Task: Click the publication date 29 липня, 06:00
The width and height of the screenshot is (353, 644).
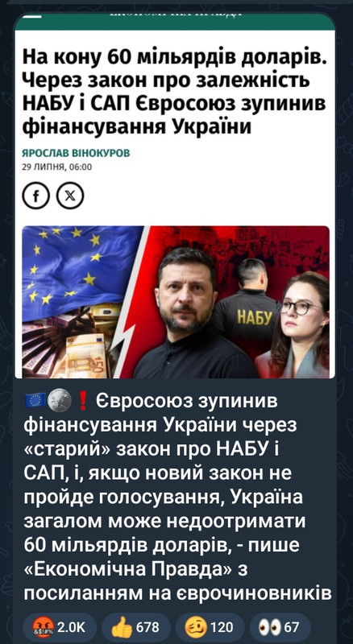Action: (x=56, y=167)
